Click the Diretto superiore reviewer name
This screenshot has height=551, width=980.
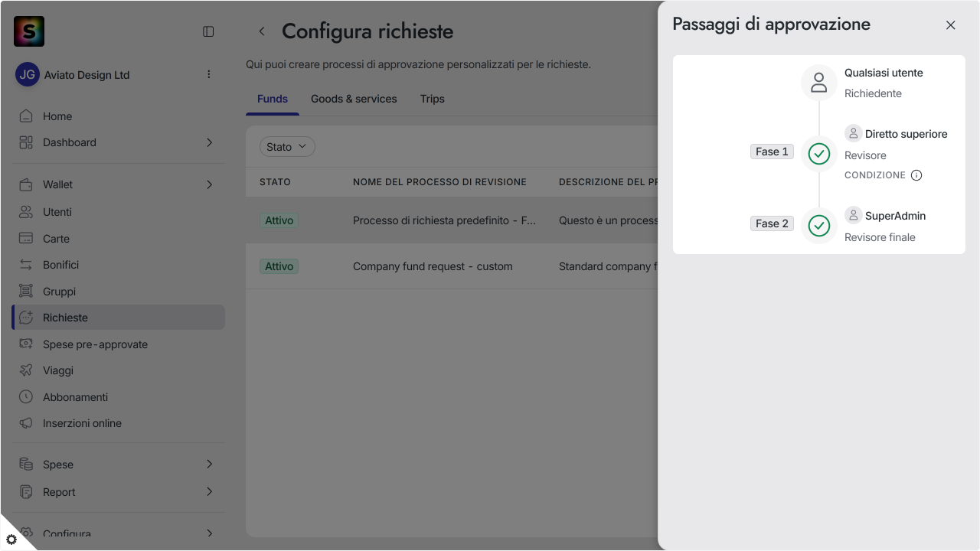click(x=906, y=134)
